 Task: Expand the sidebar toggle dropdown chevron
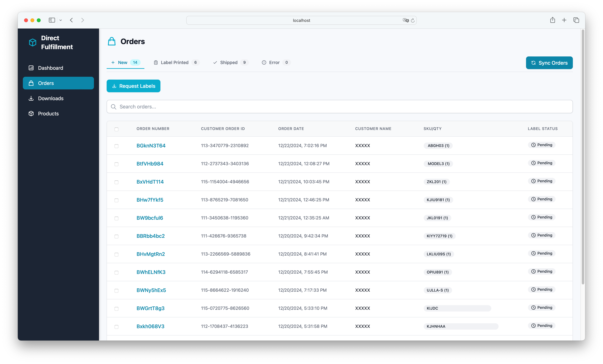61,20
